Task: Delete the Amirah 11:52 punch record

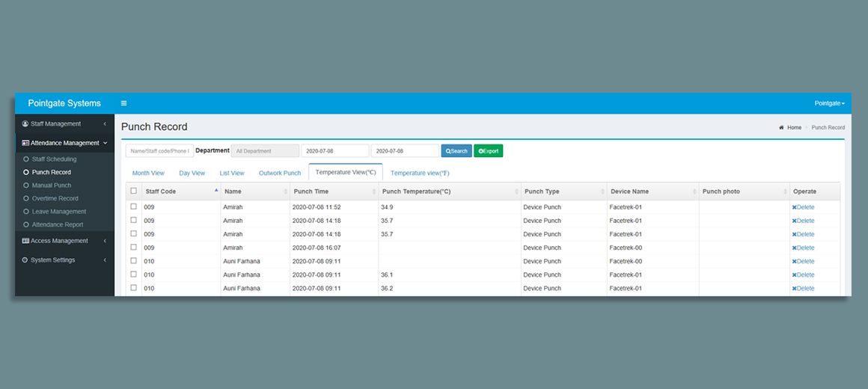Action: point(803,207)
